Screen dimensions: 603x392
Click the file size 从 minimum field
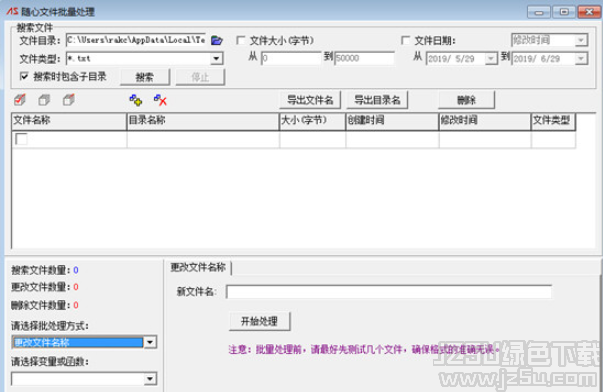pyautogui.click(x=291, y=58)
